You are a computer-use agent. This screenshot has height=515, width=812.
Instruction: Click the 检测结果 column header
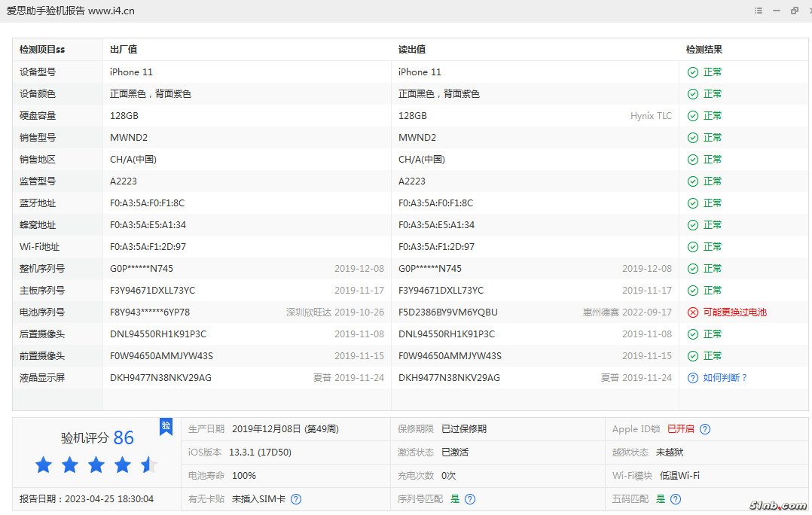[x=704, y=50]
